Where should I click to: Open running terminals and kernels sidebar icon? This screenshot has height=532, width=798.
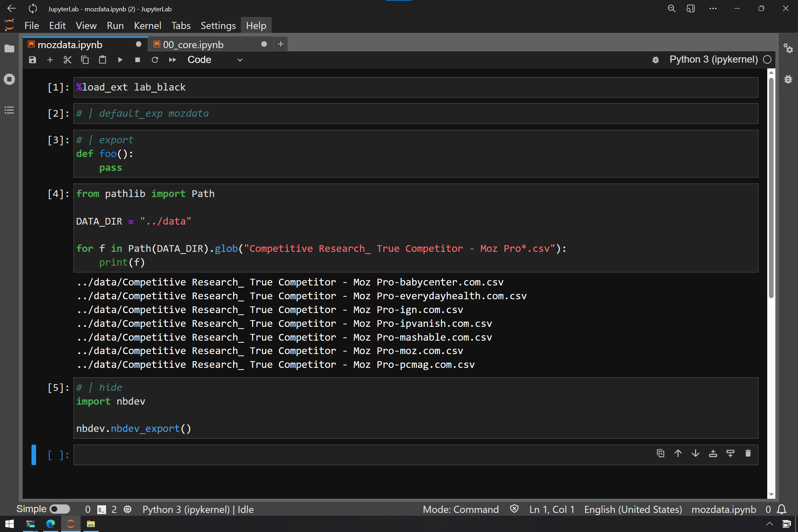[10, 79]
